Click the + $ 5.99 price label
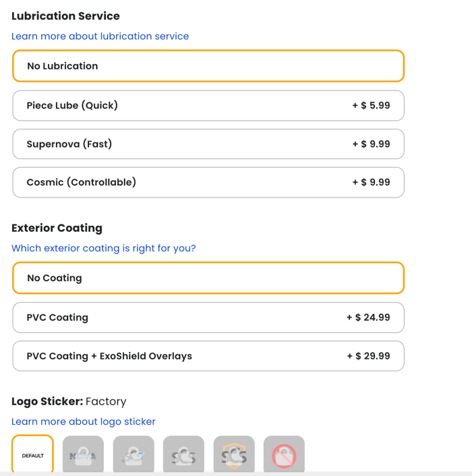Screen dimensions: 472x476 pyautogui.click(x=371, y=106)
